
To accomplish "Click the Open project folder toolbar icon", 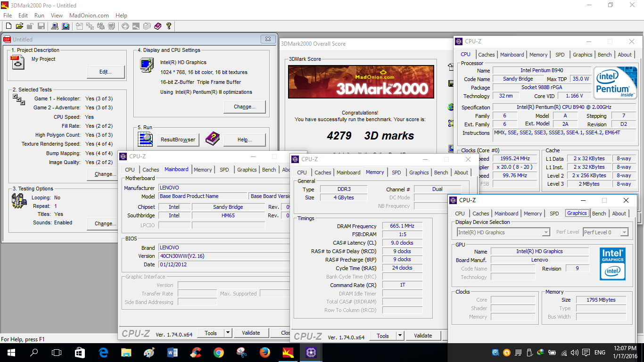I will click(x=19, y=26).
